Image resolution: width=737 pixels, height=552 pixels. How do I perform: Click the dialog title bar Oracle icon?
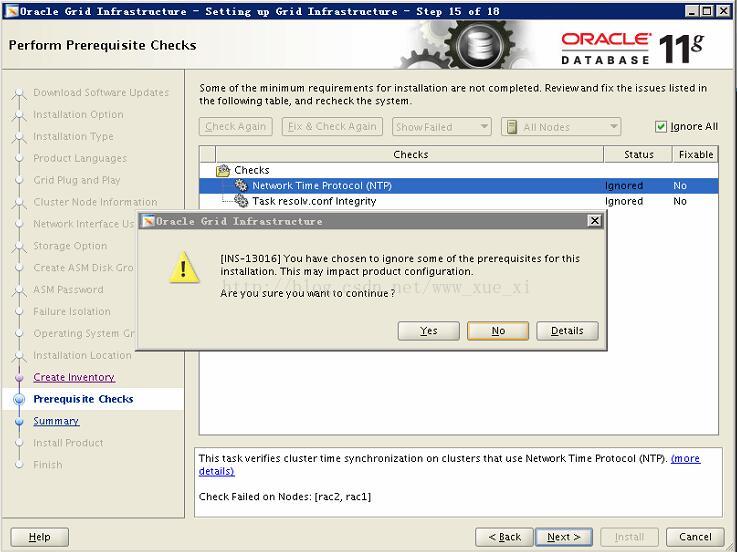pyautogui.click(x=149, y=221)
